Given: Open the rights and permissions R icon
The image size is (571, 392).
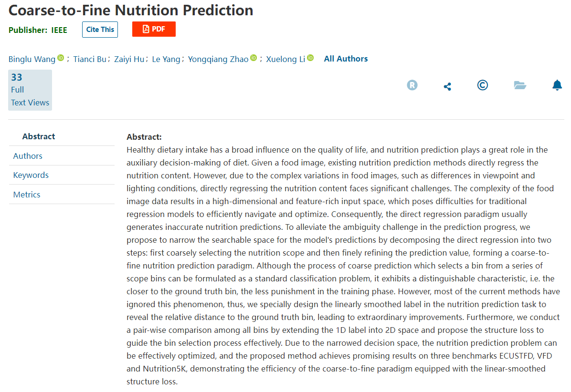Looking at the screenshot, I should click(412, 85).
